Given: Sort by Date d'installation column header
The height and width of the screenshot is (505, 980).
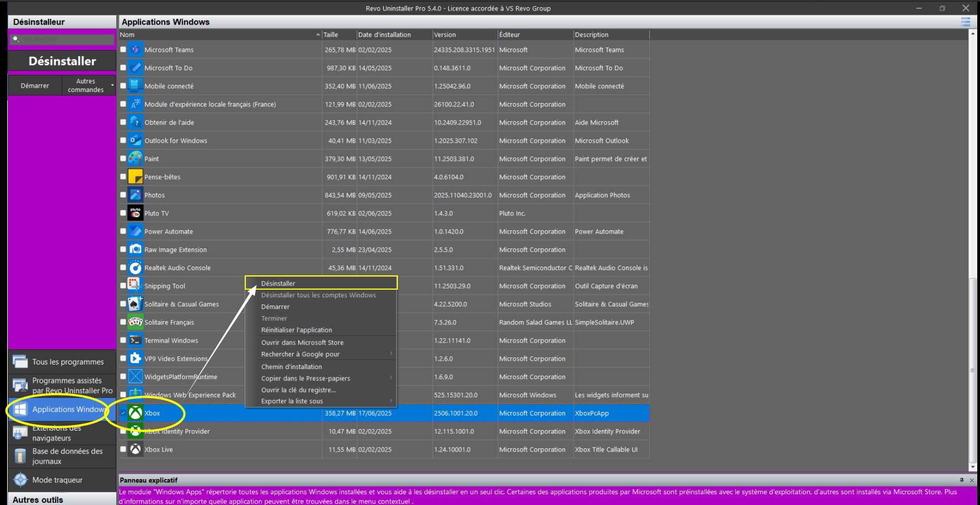Looking at the screenshot, I should pyautogui.click(x=394, y=35).
